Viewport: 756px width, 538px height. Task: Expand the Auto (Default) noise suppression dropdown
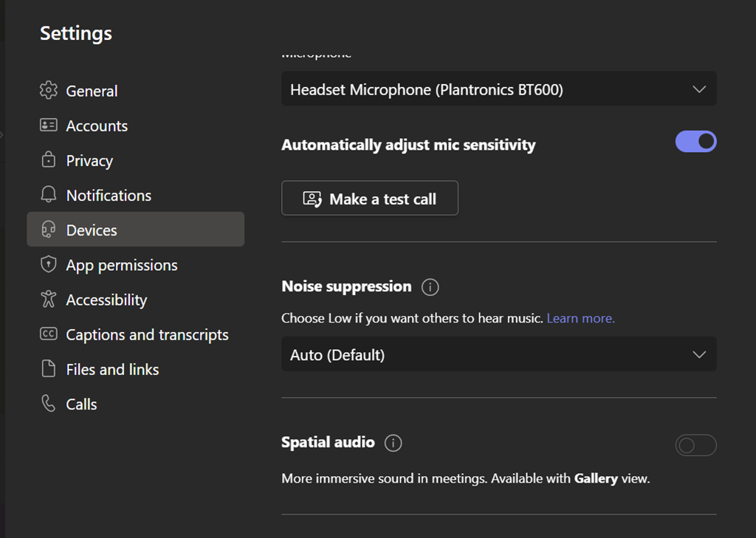[x=498, y=355]
